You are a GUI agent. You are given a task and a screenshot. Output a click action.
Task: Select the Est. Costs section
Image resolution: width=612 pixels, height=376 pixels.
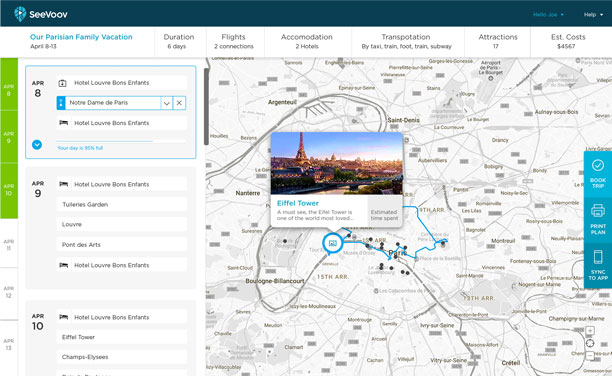click(568, 41)
